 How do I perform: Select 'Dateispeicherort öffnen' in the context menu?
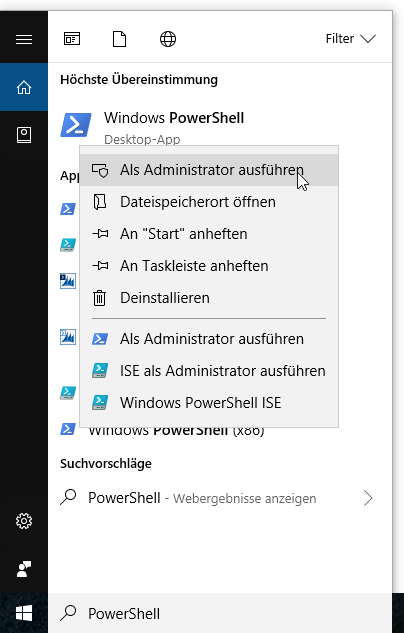[x=209, y=202]
